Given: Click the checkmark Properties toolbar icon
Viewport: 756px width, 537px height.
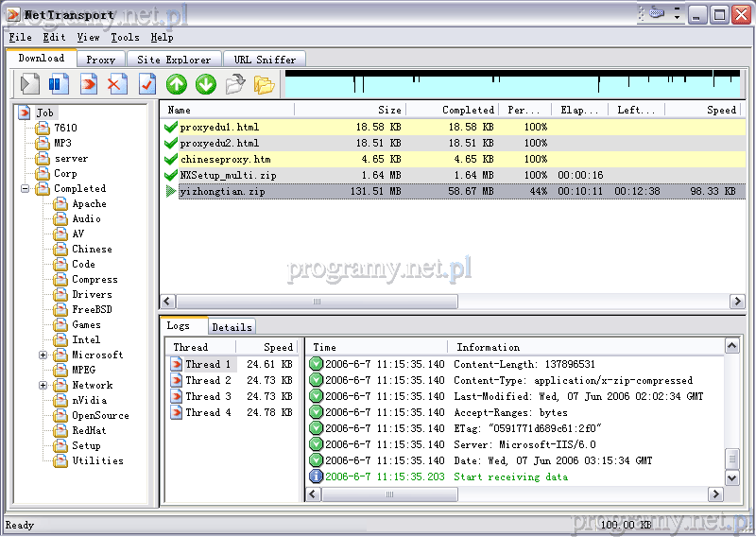Looking at the screenshot, I should click(x=146, y=85).
